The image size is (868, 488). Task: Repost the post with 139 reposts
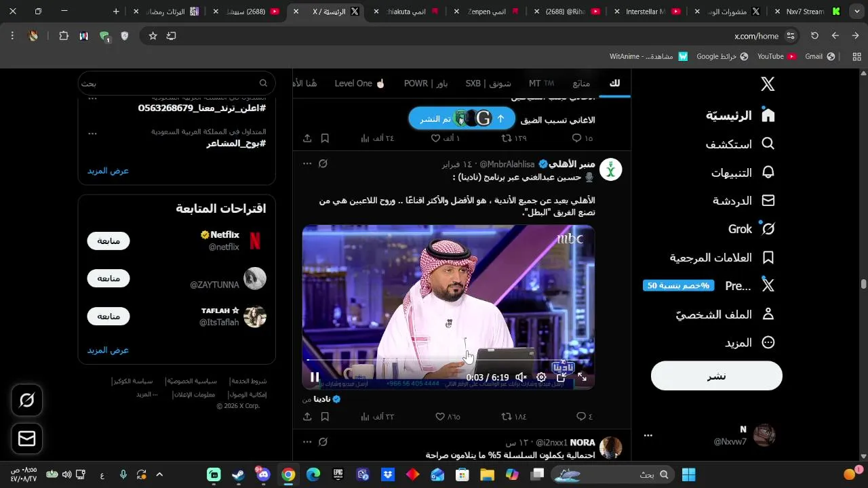(506, 138)
